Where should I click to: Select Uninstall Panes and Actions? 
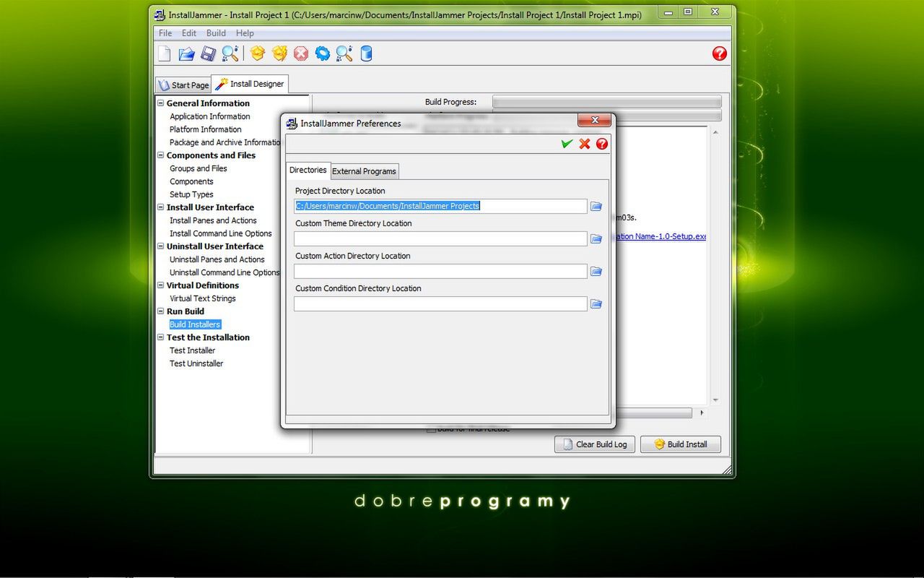217,259
